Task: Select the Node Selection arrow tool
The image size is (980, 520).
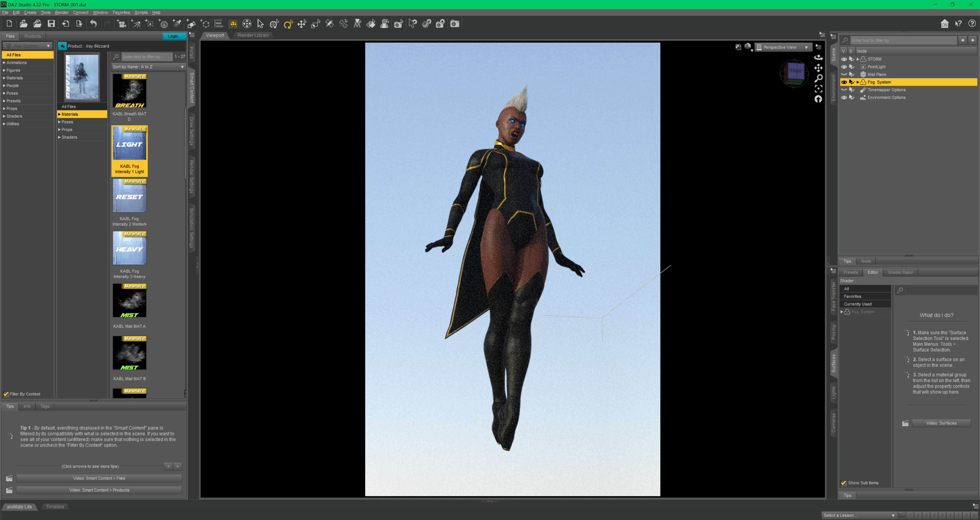Action: (x=260, y=23)
